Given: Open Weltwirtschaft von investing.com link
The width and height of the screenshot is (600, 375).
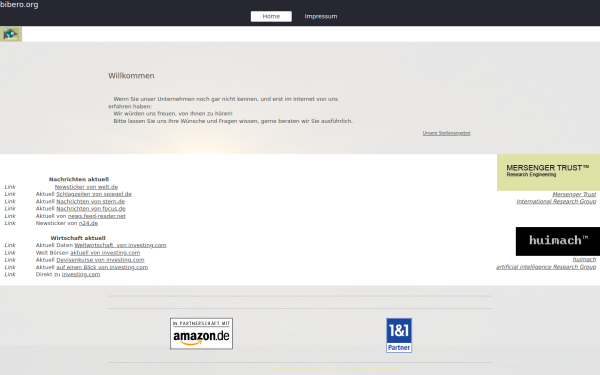Looking at the screenshot, I should pyautogui.click(x=120, y=245).
